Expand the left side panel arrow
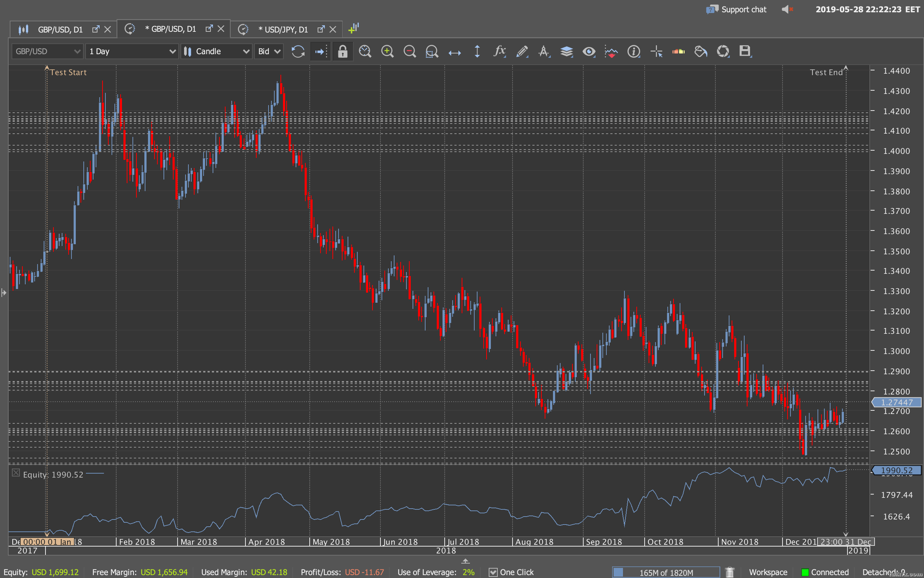The width and height of the screenshot is (924, 578). [x=4, y=293]
